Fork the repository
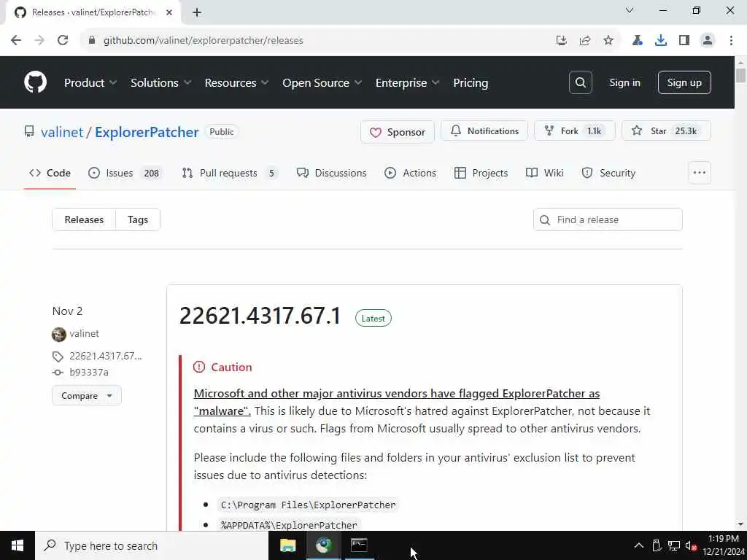 575,131
